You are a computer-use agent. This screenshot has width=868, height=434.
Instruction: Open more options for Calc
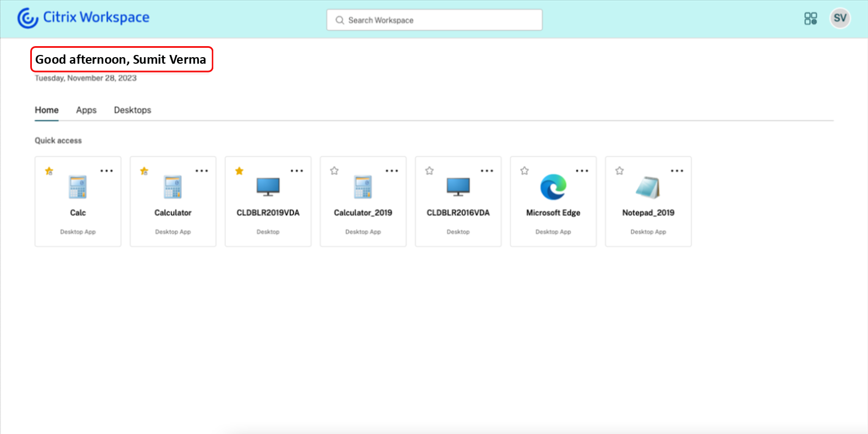(107, 171)
